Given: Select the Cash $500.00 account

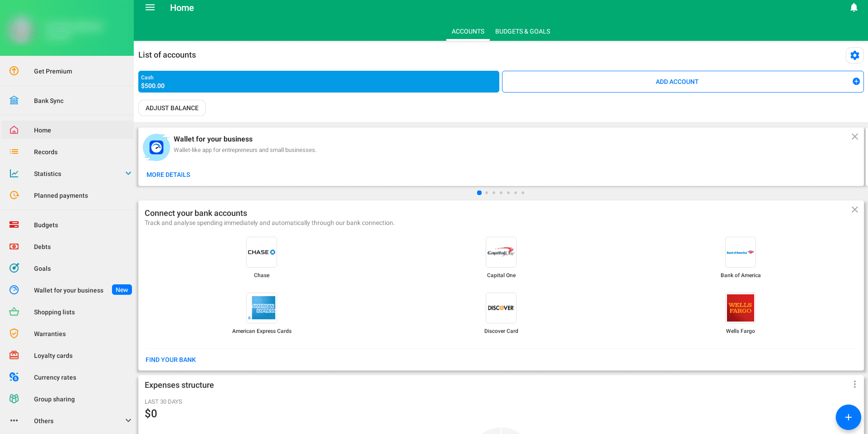Looking at the screenshot, I should [318, 82].
